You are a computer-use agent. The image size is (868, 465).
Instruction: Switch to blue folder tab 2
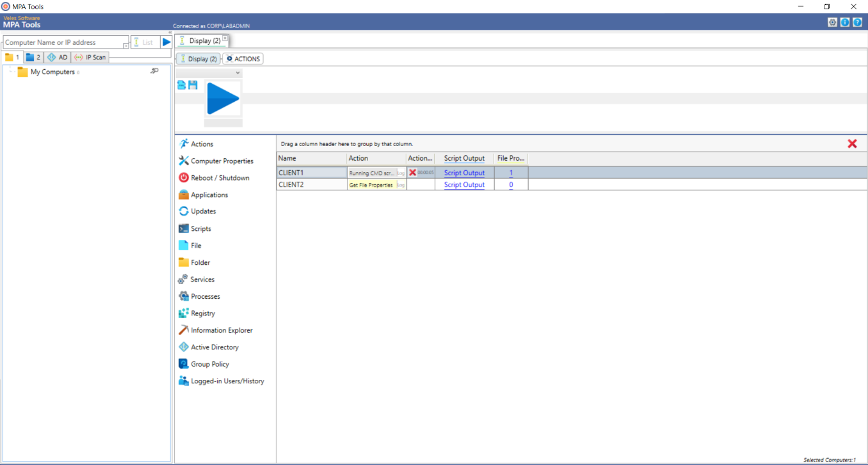[33, 57]
